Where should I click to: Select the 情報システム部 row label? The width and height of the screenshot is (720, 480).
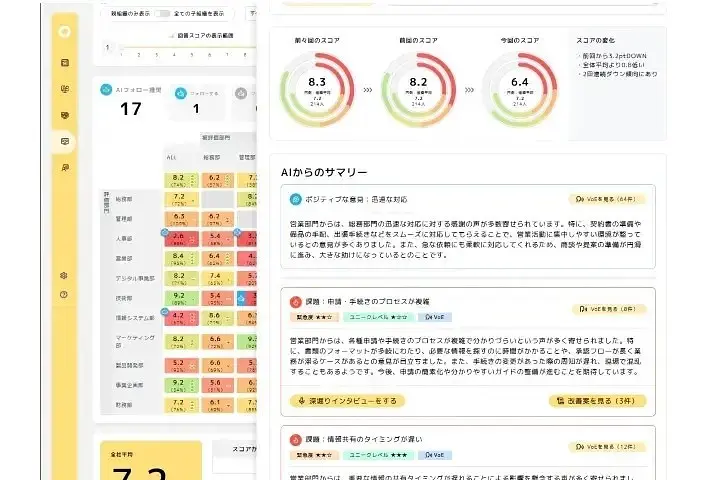point(135,318)
